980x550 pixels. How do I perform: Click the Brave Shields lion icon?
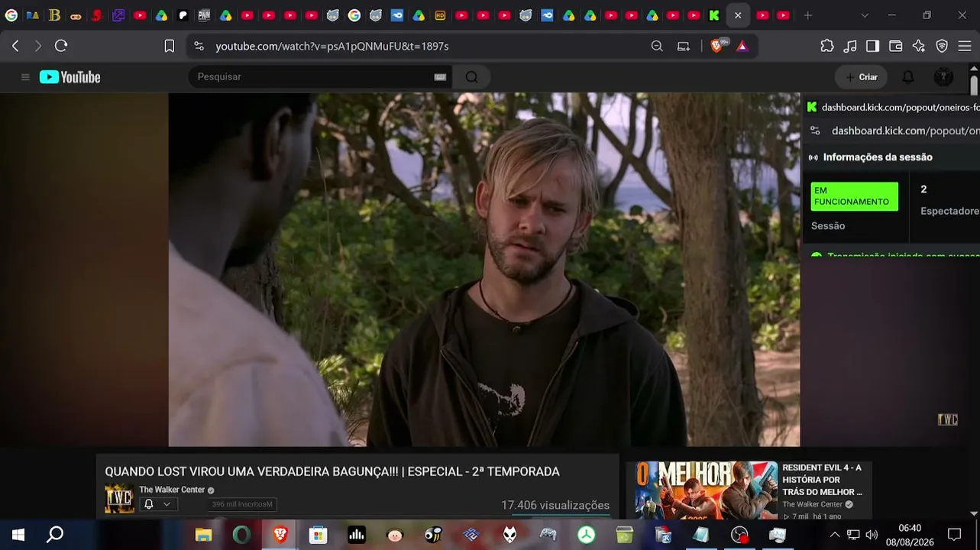[x=716, y=46]
